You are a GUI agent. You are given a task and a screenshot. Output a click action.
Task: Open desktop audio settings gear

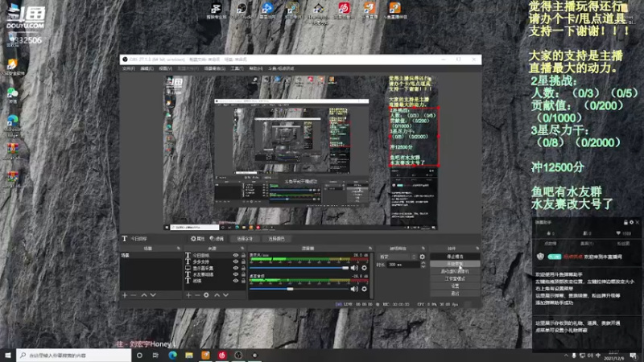pyautogui.click(x=365, y=289)
